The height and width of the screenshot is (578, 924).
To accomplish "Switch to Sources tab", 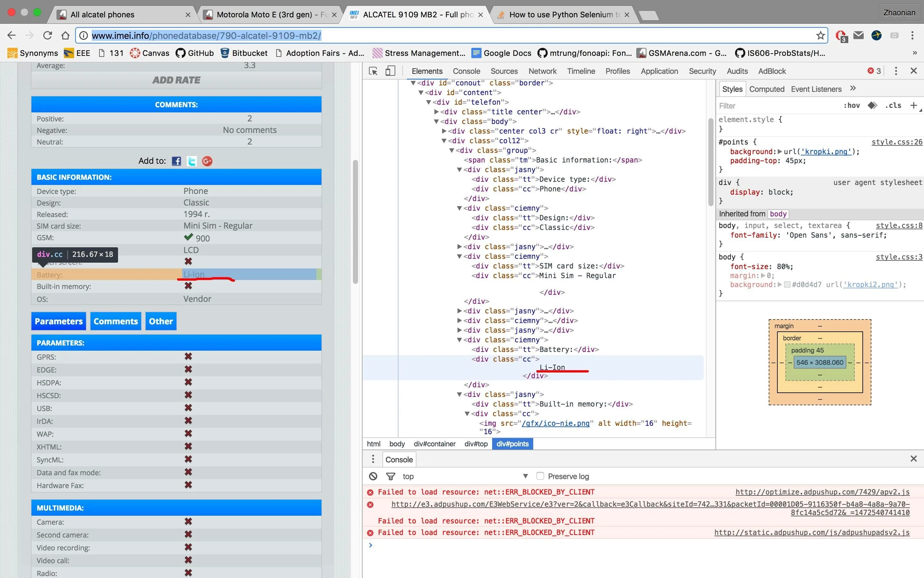I will 504,71.
